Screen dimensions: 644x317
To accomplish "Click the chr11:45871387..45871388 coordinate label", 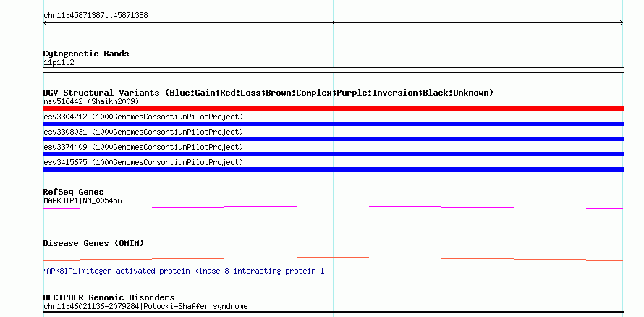I will point(96,16).
